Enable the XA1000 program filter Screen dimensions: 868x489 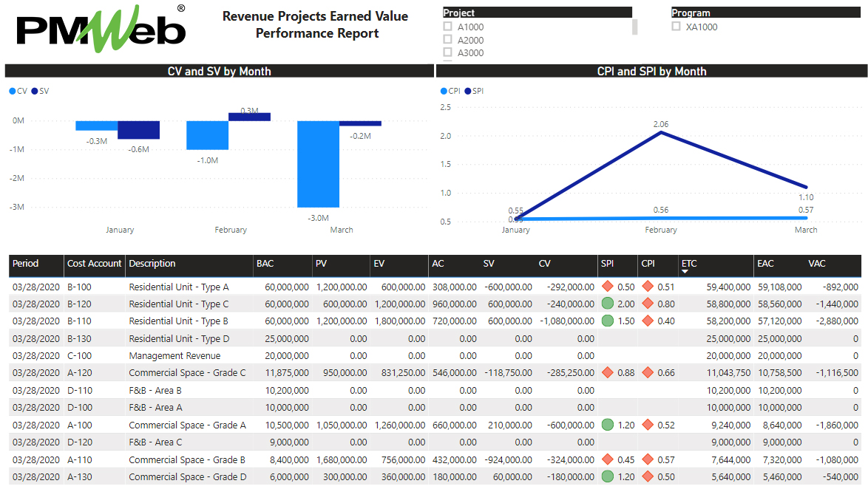pyautogui.click(x=676, y=27)
